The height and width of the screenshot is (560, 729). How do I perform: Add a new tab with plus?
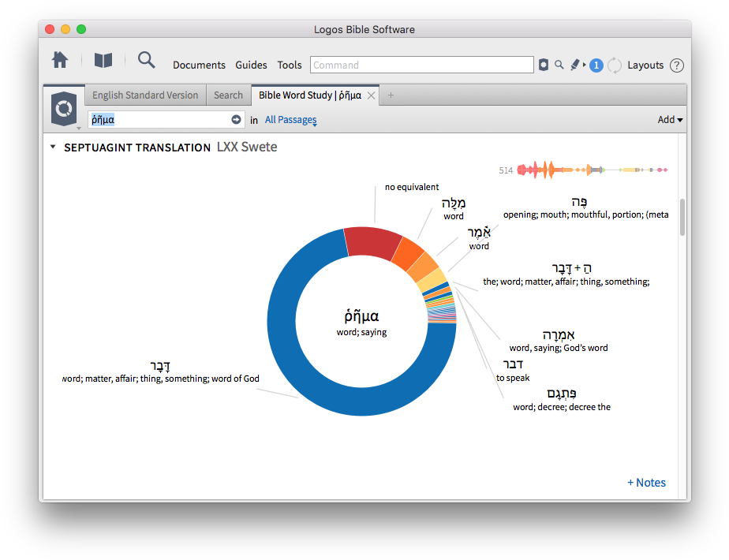coord(391,95)
